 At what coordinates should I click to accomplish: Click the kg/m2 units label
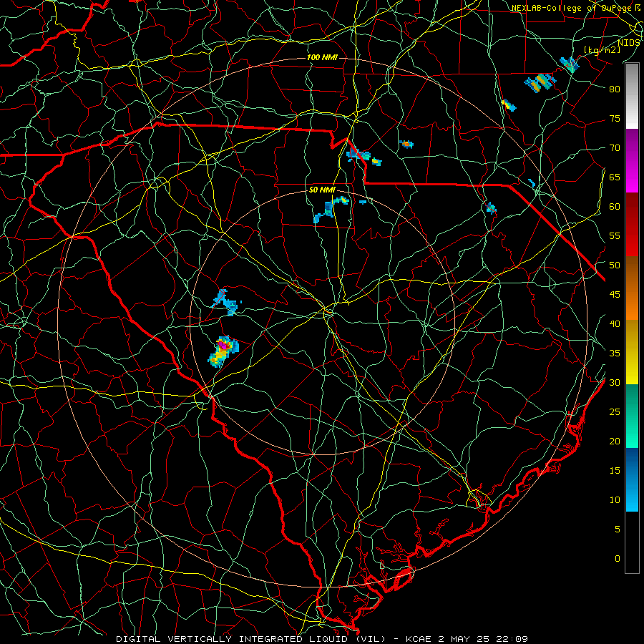[602, 50]
